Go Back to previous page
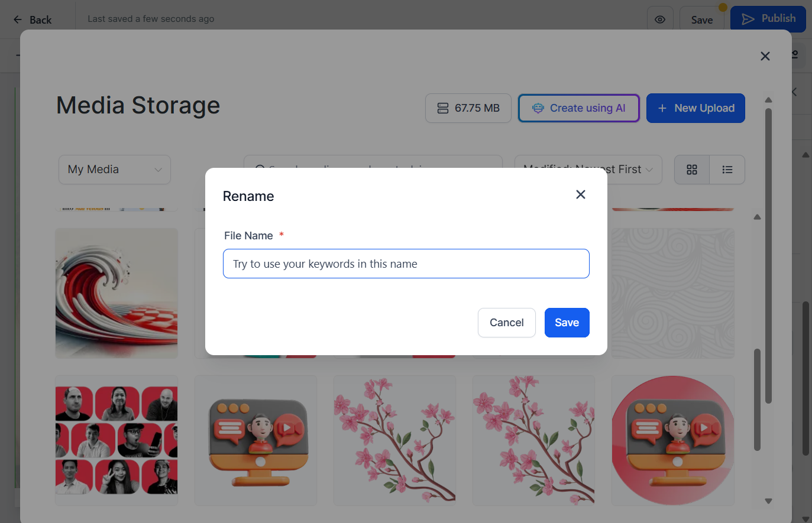 tap(33, 20)
